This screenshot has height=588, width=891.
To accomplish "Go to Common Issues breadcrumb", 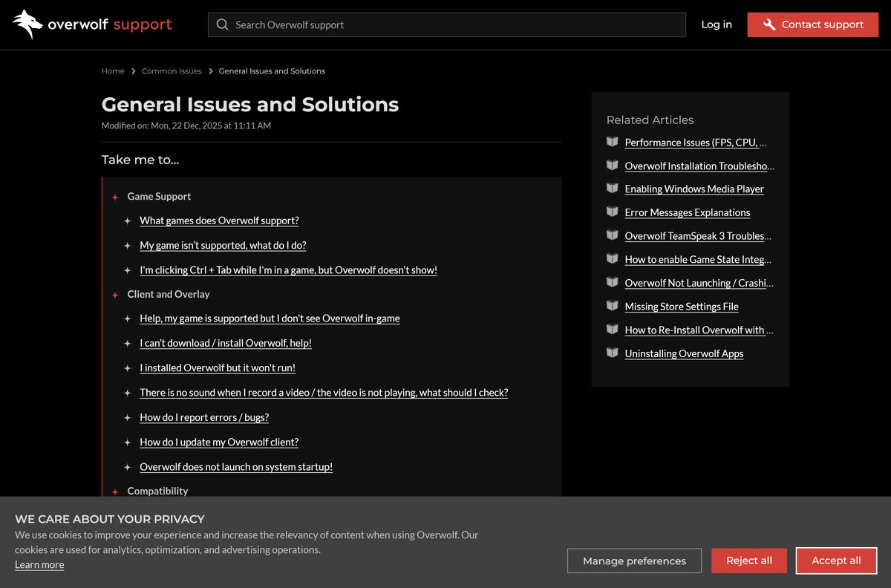I will click(172, 71).
